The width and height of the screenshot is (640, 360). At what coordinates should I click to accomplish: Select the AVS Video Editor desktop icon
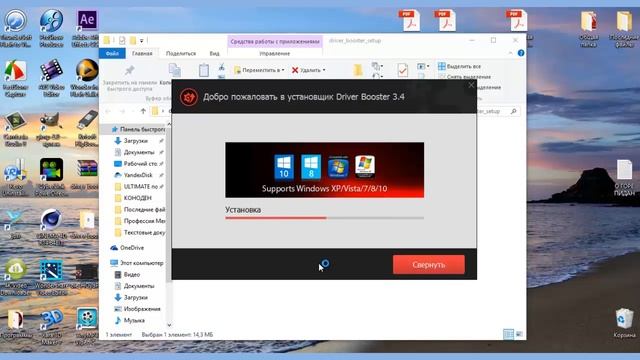click(51, 78)
